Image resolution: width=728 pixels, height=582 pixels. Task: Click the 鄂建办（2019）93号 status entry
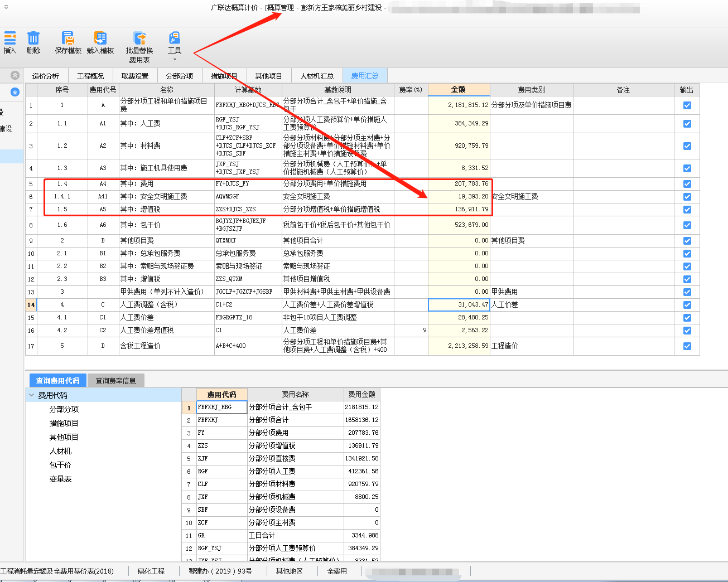tap(220, 571)
